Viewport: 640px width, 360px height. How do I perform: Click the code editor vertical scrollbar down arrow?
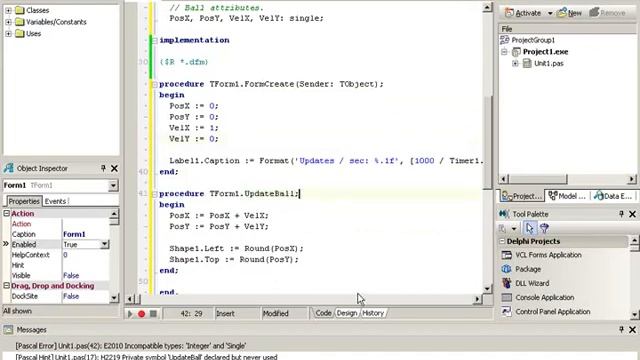487,289
